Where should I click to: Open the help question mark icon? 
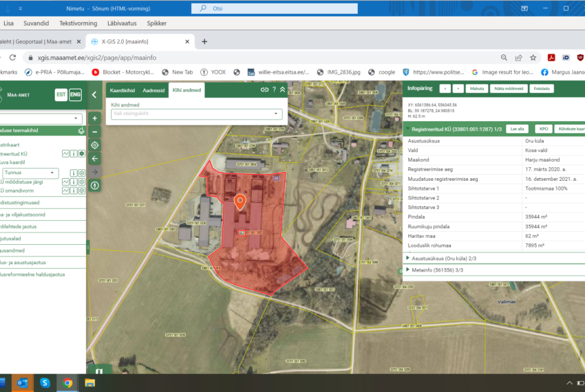pos(274,89)
